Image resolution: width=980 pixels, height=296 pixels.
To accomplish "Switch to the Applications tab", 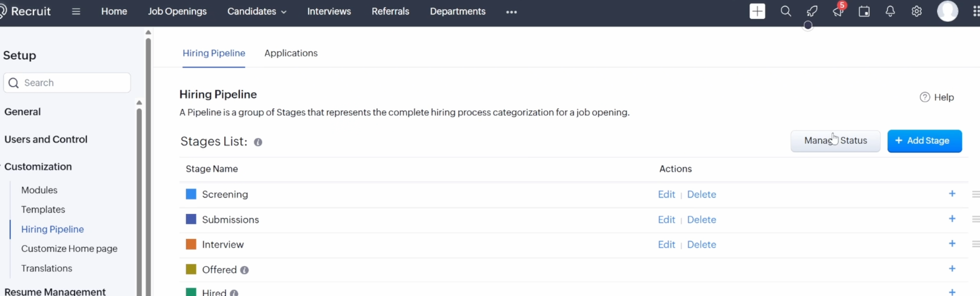I will (291, 53).
